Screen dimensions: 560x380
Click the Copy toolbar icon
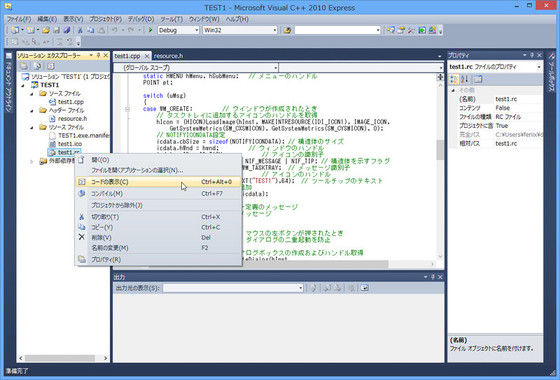tap(91, 30)
